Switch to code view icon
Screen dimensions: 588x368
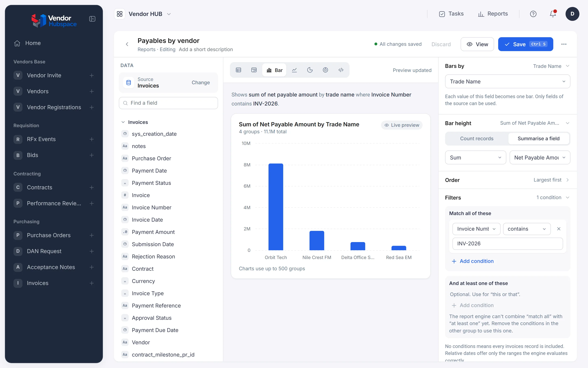pos(341,70)
